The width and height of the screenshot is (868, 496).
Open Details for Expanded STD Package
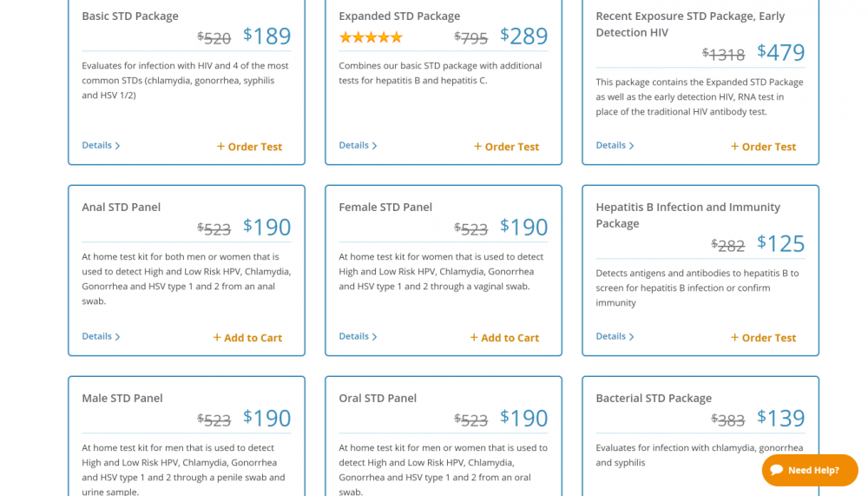358,145
